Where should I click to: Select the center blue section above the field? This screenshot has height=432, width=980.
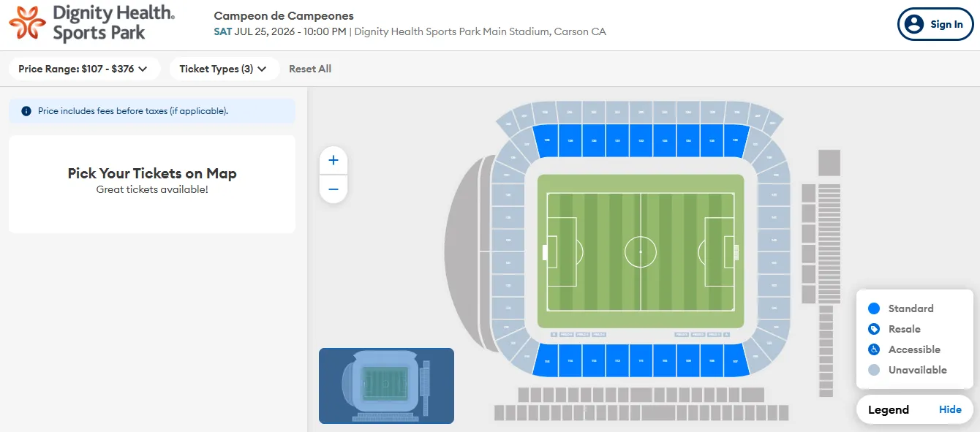[x=641, y=140]
